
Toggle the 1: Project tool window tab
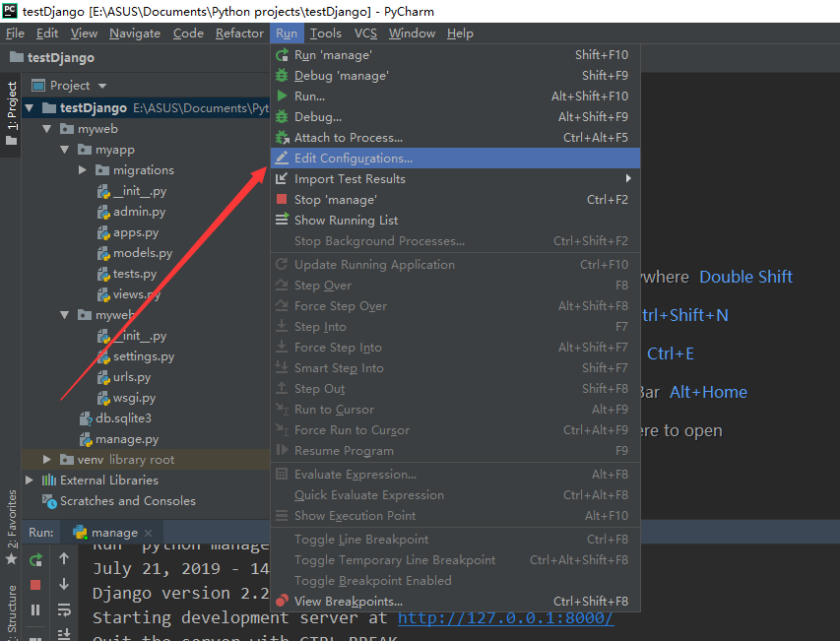pyautogui.click(x=11, y=114)
